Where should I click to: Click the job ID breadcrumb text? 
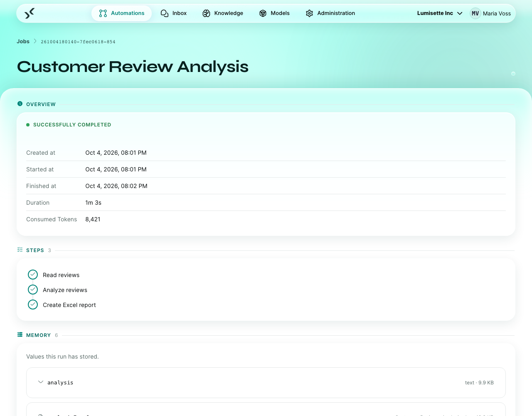coord(78,42)
